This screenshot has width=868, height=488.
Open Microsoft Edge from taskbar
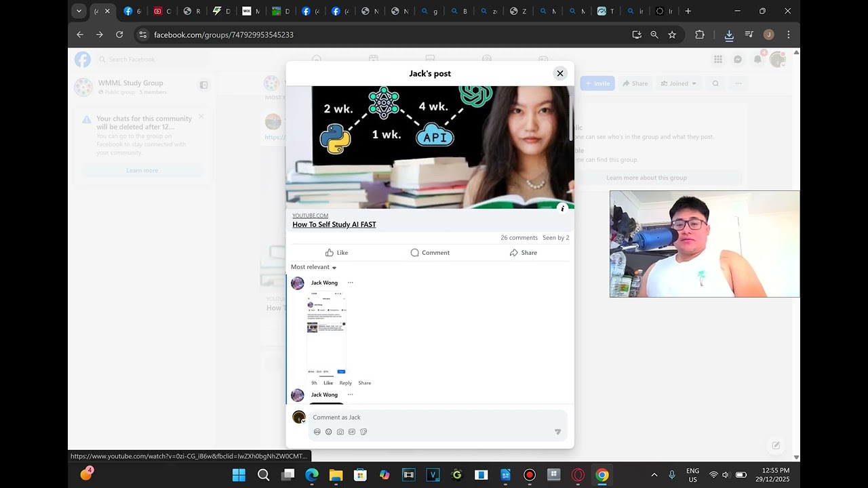coord(312,475)
